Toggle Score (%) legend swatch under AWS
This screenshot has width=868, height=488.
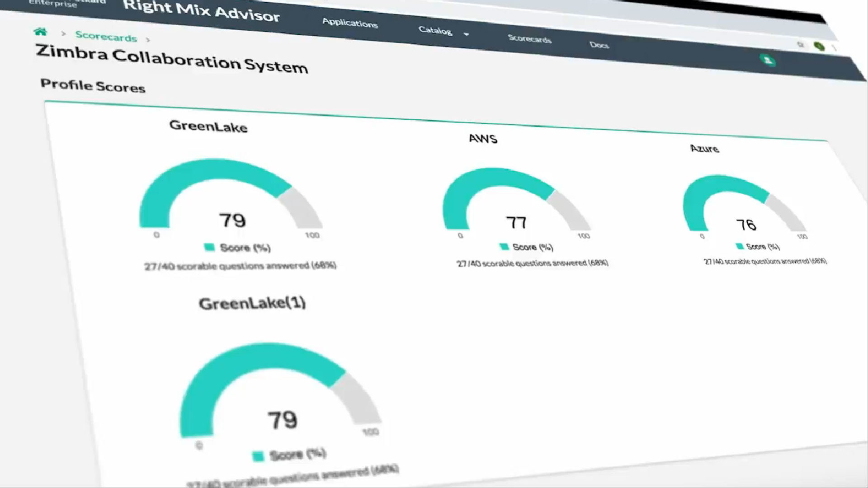(x=504, y=246)
